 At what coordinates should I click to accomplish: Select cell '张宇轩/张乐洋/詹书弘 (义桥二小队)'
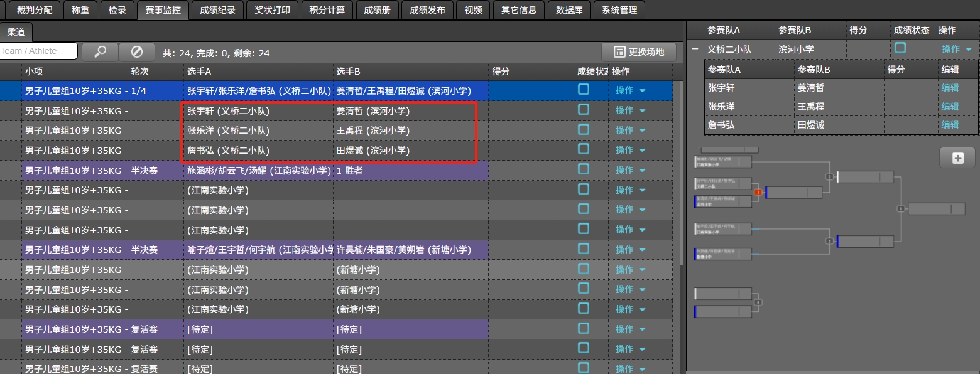259,90
